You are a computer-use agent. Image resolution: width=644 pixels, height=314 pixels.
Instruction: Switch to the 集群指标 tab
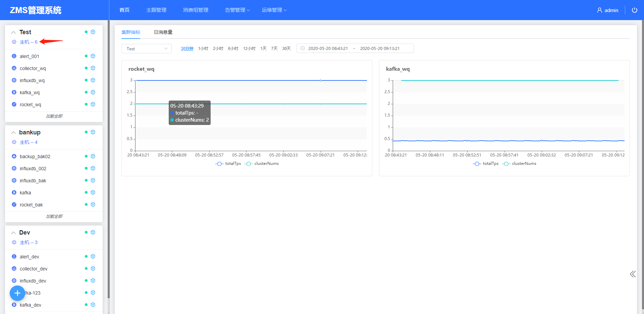[x=131, y=32]
